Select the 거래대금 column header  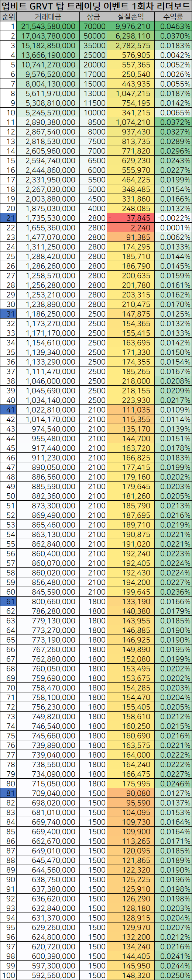48,17
